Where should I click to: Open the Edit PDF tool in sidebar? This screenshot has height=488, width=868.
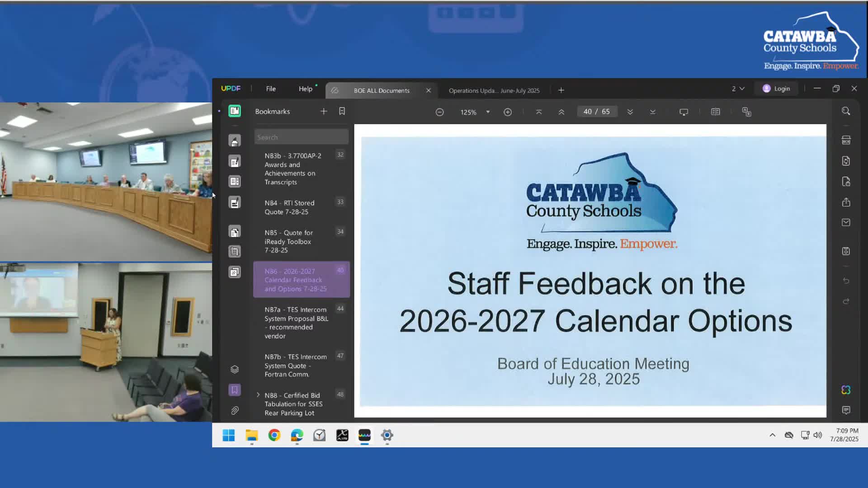pos(235,162)
